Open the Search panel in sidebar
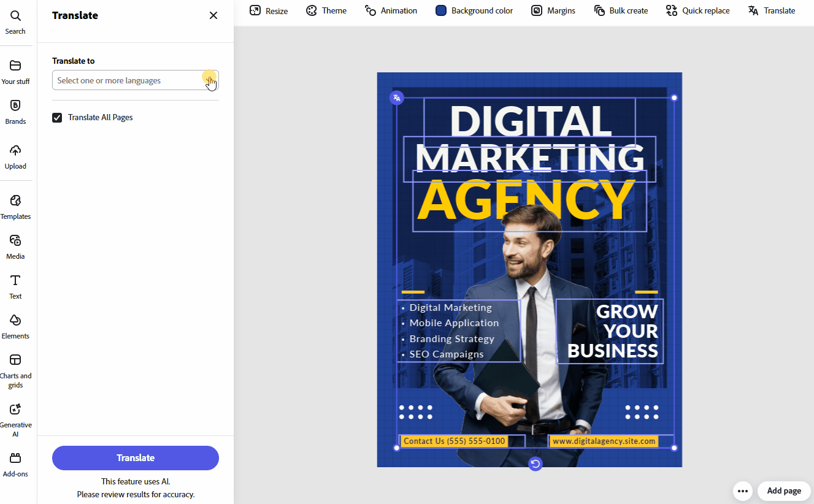814x504 pixels. point(15,21)
